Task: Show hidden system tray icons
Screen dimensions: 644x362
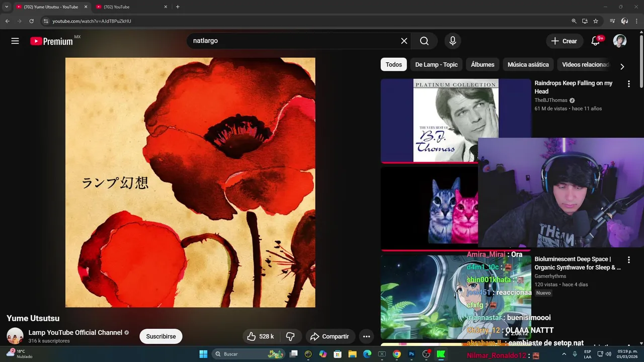Action: pos(563,354)
